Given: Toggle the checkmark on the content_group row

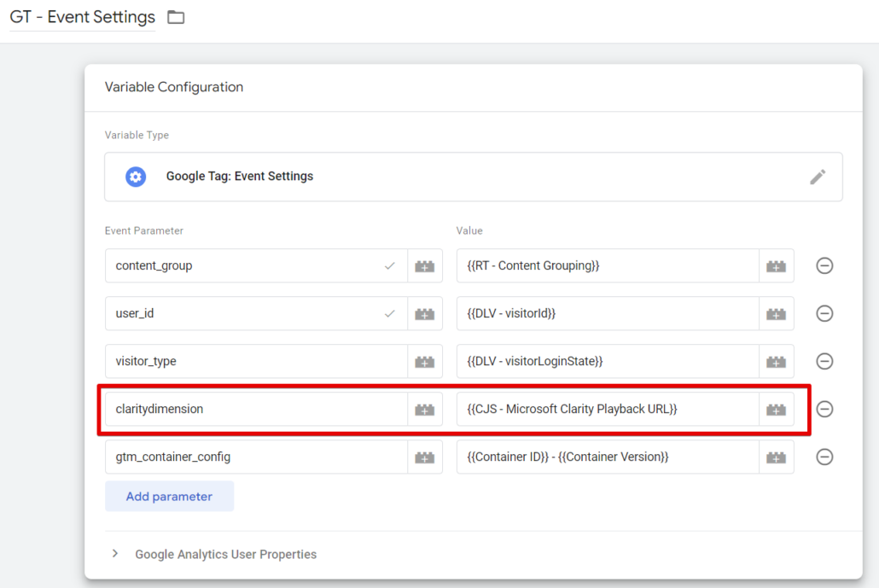Looking at the screenshot, I should (x=388, y=265).
